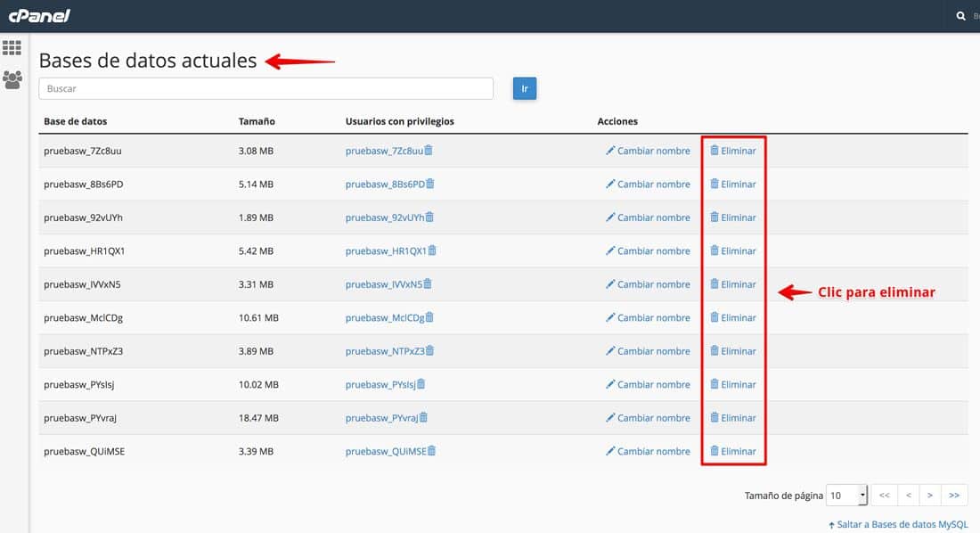The height and width of the screenshot is (533, 980).
Task: Click the Bases de datos actuales heading
Action: coord(148,60)
